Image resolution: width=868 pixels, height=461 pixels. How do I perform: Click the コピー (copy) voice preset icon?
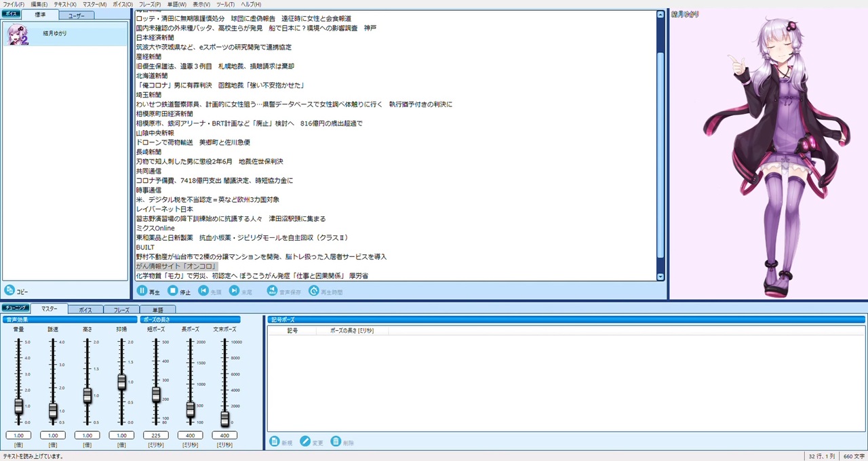(x=9, y=291)
